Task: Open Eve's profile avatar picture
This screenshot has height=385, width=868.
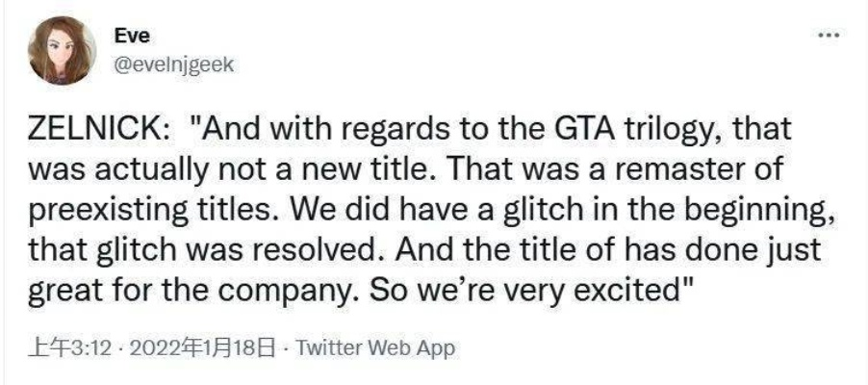Action: 62,50
